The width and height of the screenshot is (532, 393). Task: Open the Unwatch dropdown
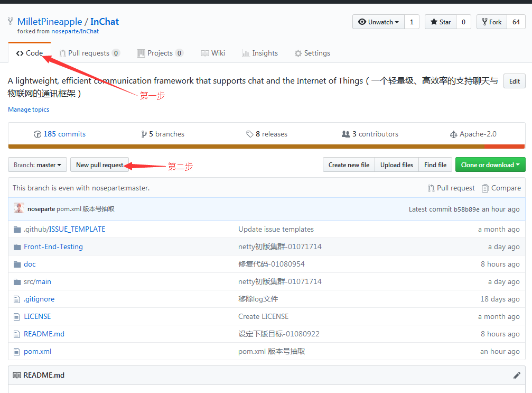[x=378, y=22]
